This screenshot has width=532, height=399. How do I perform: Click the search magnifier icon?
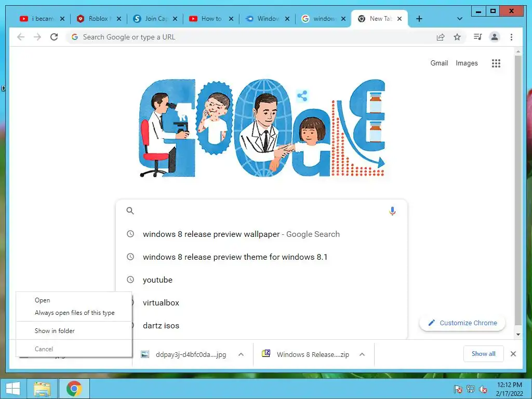point(130,211)
